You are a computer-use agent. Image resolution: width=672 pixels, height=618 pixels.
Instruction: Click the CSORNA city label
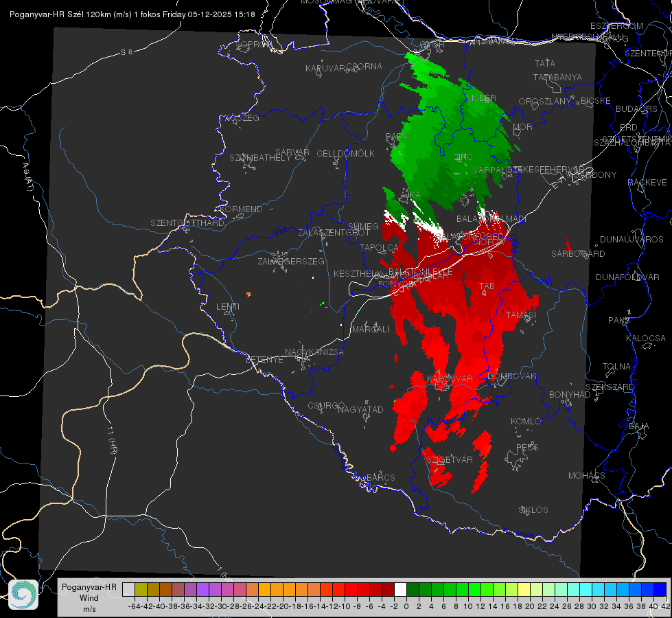click(x=364, y=67)
